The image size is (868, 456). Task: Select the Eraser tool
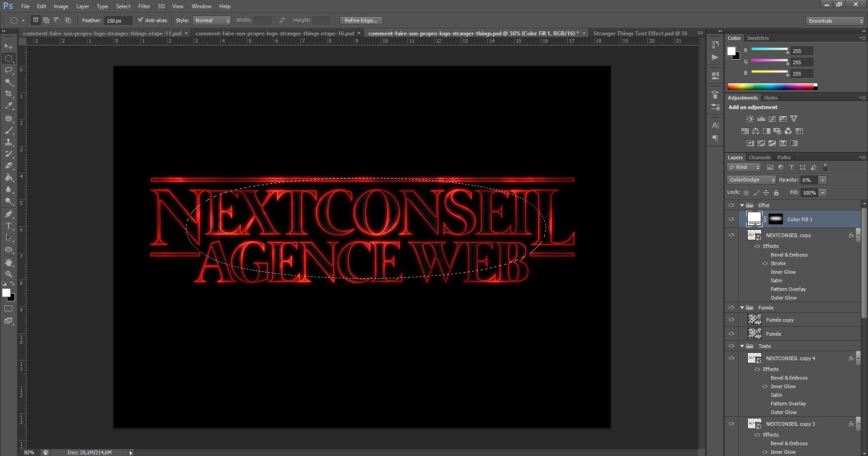point(9,166)
